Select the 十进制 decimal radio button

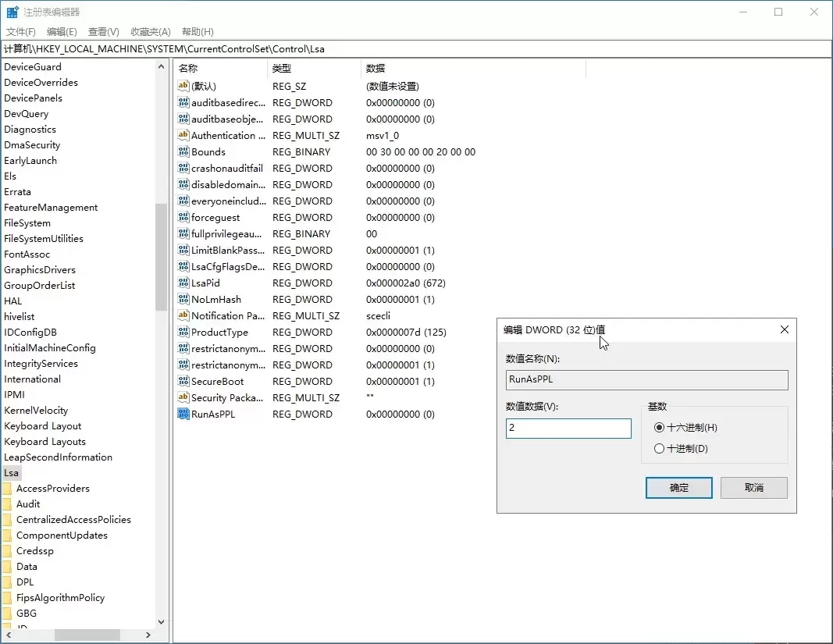(x=658, y=448)
